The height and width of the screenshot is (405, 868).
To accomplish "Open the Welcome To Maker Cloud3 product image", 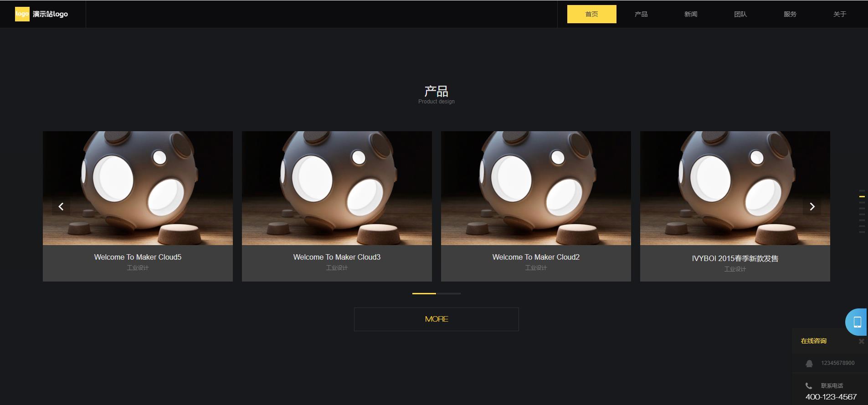I will point(337,188).
